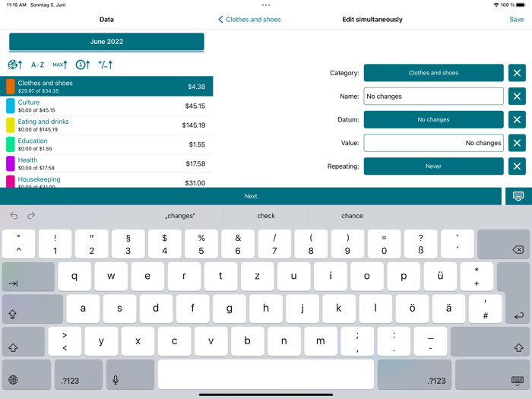Tap the right .?123 symbols key
This screenshot has height=399, width=532.
pyautogui.click(x=414, y=375)
